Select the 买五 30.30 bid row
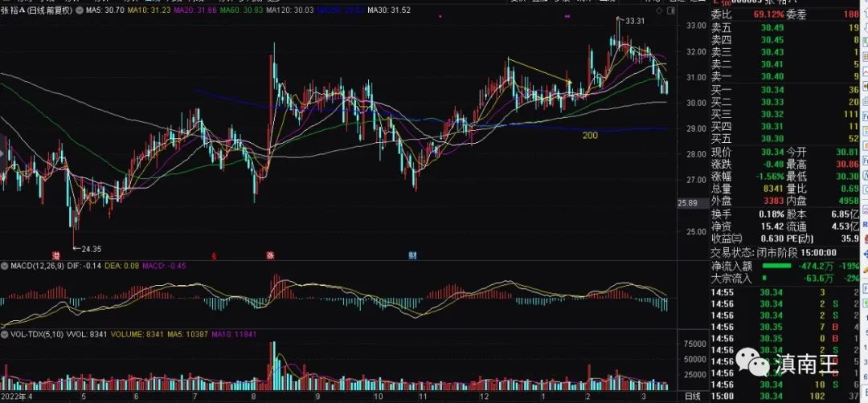 (x=785, y=139)
